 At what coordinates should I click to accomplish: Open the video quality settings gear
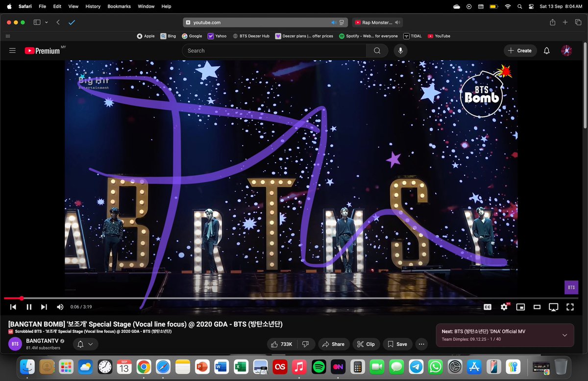pyautogui.click(x=504, y=307)
